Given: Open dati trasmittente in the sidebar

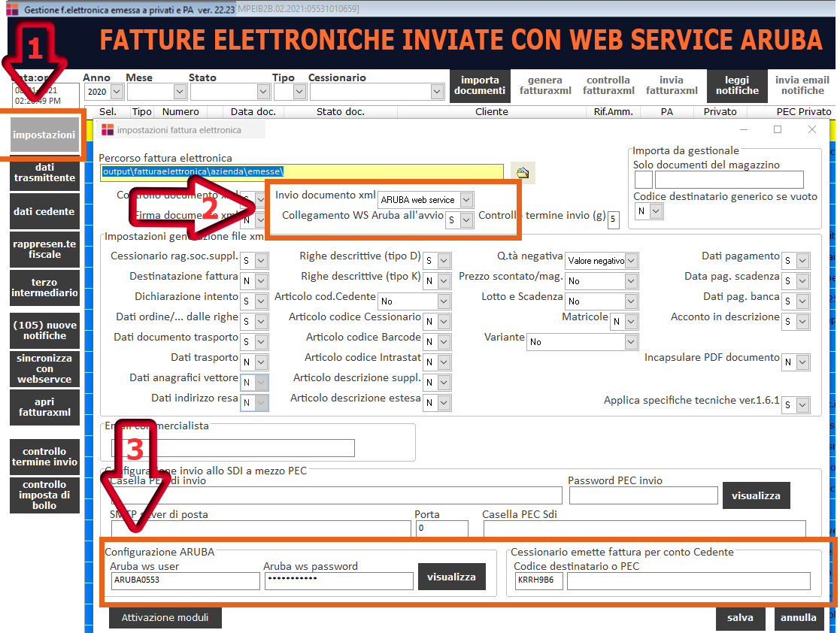Looking at the screenshot, I should [x=44, y=173].
